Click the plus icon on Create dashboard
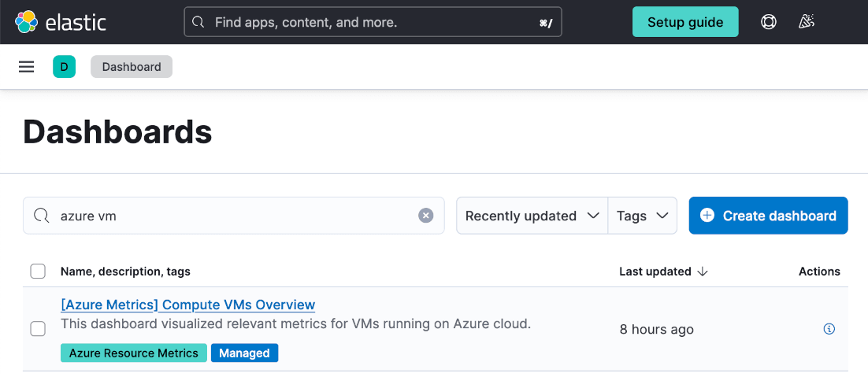The image size is (868, 377). pos(707,216)
